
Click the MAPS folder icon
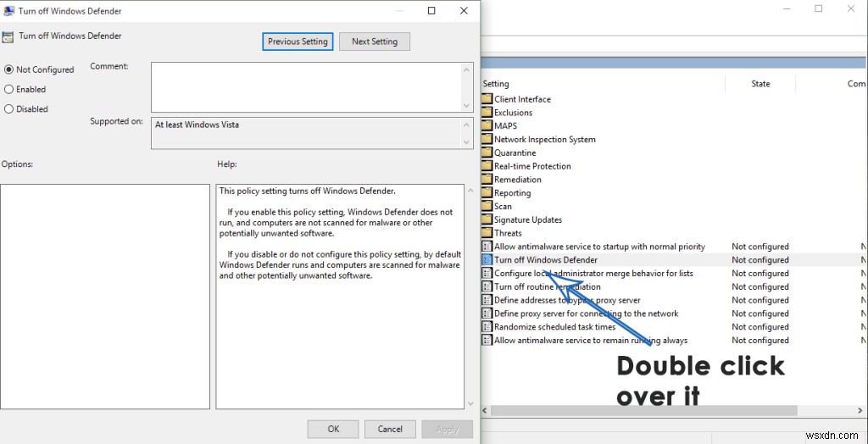click(x=487, y=125)
